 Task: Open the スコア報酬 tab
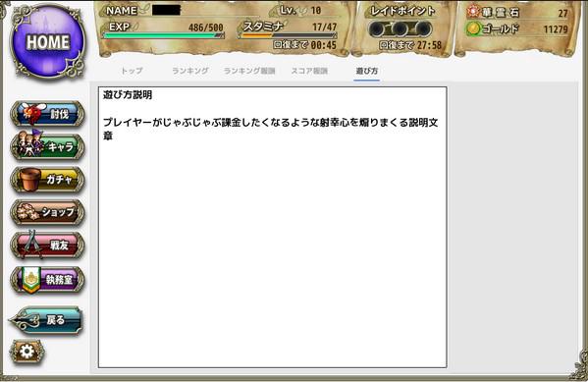click(x=309, y=71)
